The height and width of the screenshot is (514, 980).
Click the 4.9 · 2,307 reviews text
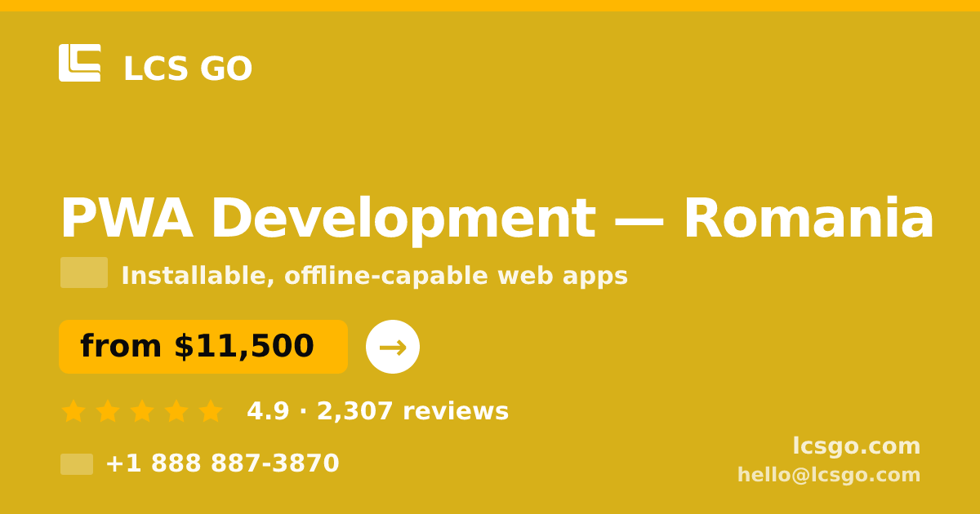[377, 412]
